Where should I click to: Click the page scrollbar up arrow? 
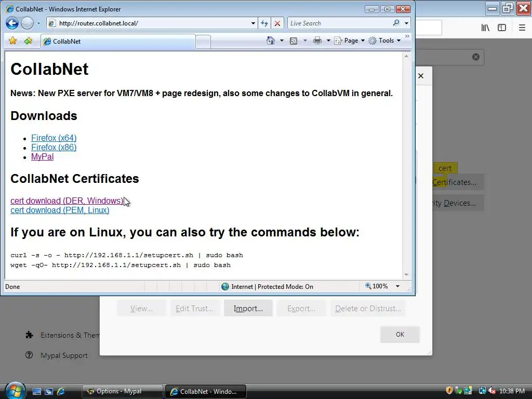406,56
